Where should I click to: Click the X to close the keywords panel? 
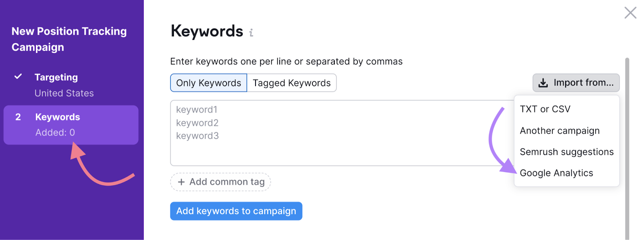tap(630, 13)
